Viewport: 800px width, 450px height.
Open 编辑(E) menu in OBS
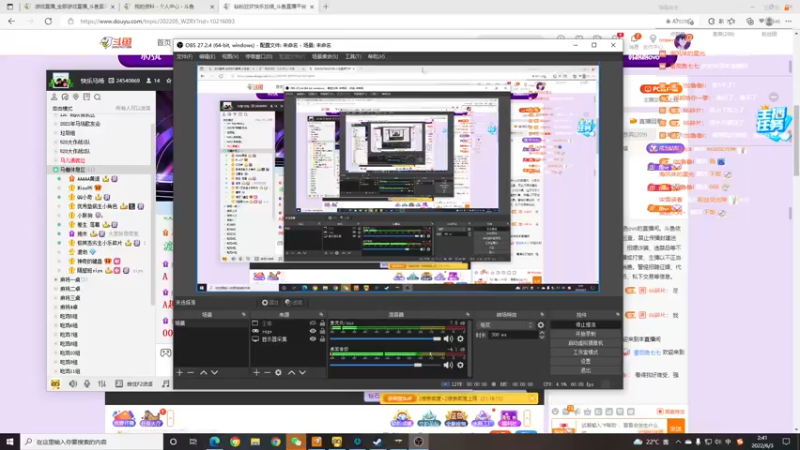207,57
